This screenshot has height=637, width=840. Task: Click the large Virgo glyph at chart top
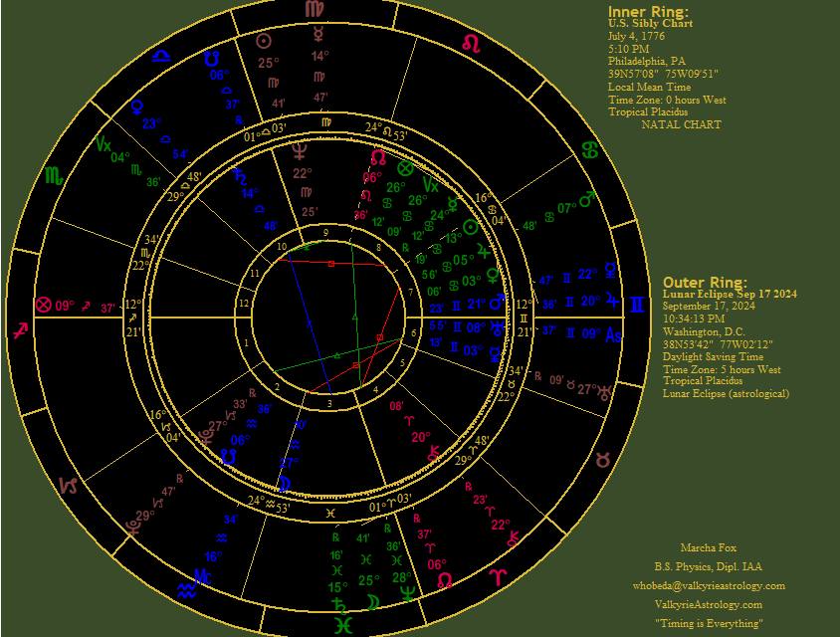(x=315, y=9)
